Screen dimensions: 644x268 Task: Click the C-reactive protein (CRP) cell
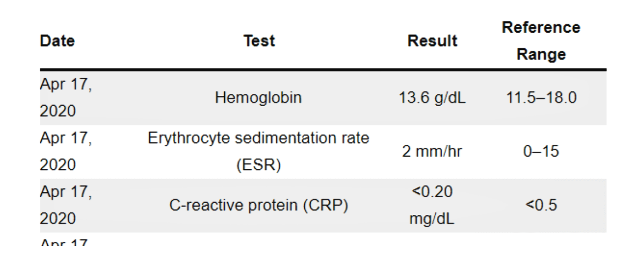[259, 205]
